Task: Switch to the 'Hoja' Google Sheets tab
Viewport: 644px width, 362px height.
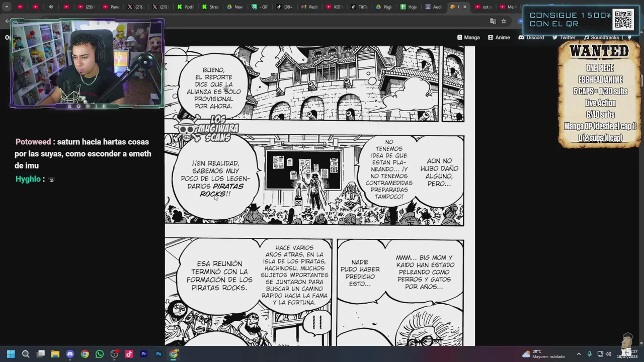Action: point(409,7)
